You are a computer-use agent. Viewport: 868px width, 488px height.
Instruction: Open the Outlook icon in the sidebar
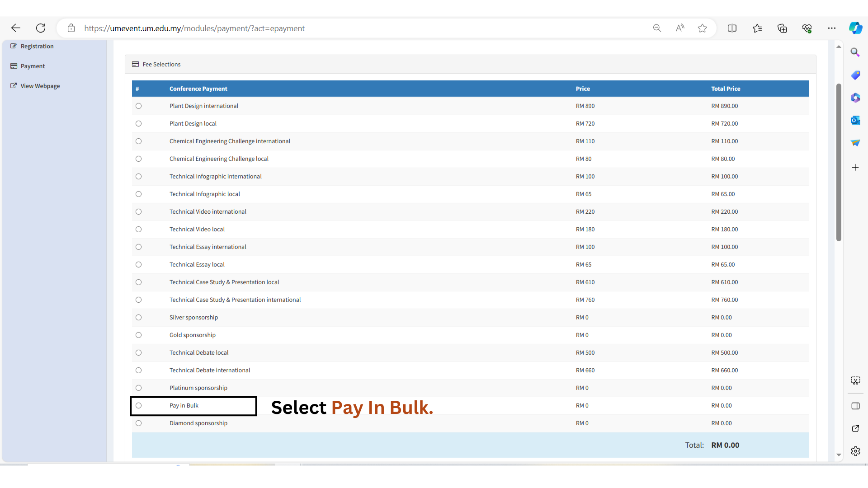point(855,120)
